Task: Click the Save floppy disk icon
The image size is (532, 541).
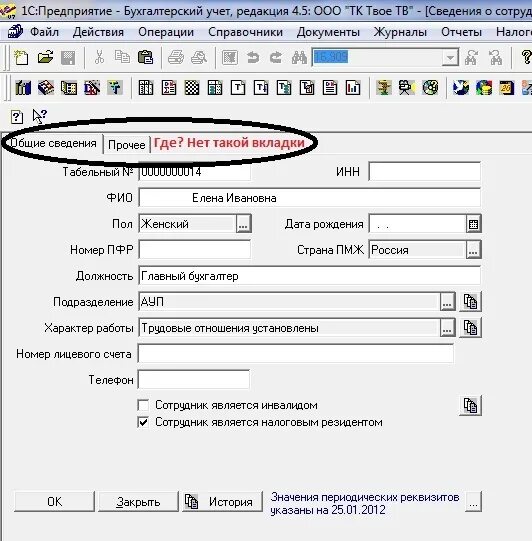Action: point(68,58)
